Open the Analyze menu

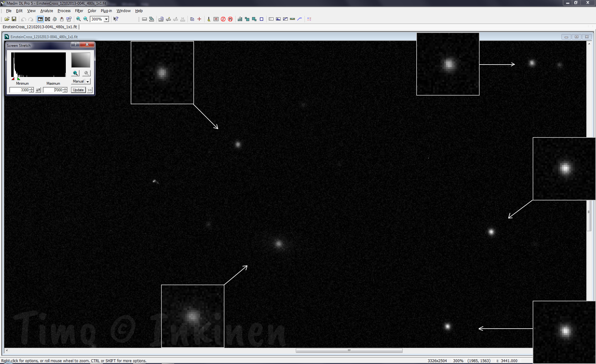coord(47,11)
